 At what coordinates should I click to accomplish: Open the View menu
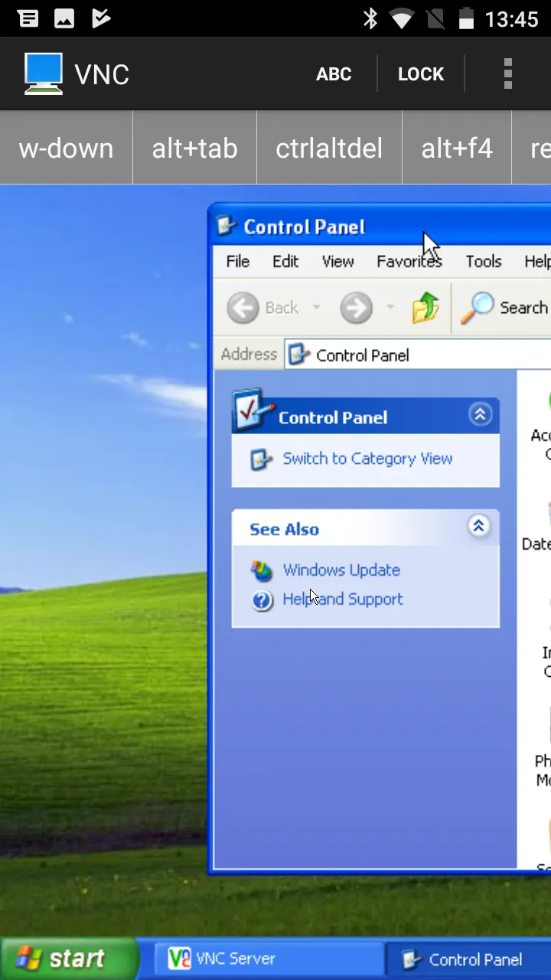click(337, 262)
